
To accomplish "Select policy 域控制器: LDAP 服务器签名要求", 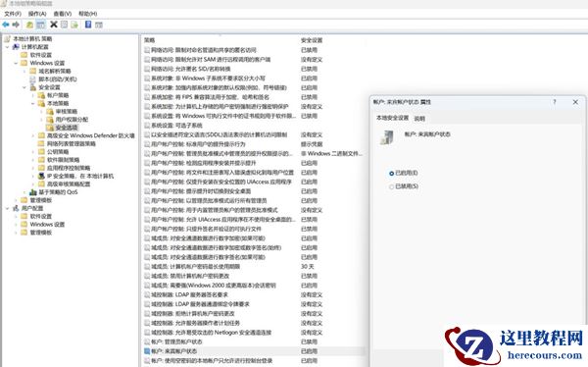I will (189, 295).
